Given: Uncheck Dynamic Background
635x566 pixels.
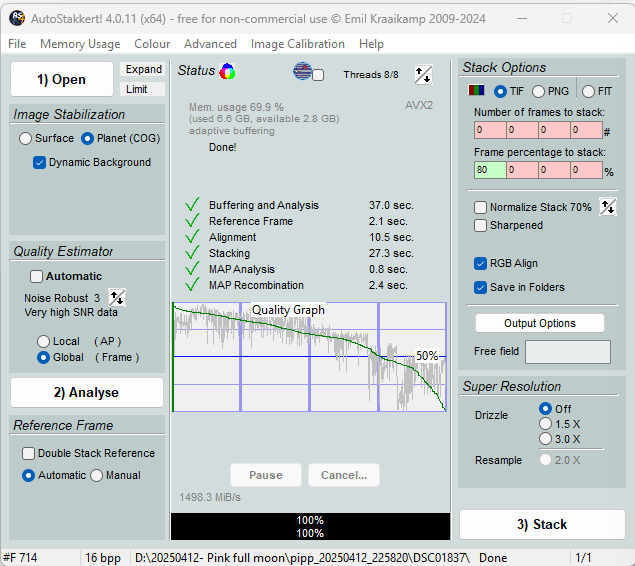Looking at the screenshot, I should [40, 162].
